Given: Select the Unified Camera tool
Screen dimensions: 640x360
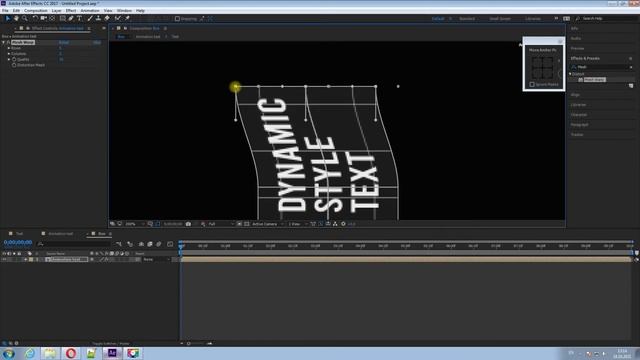Looking at the screenshot, I should point(43,18).
